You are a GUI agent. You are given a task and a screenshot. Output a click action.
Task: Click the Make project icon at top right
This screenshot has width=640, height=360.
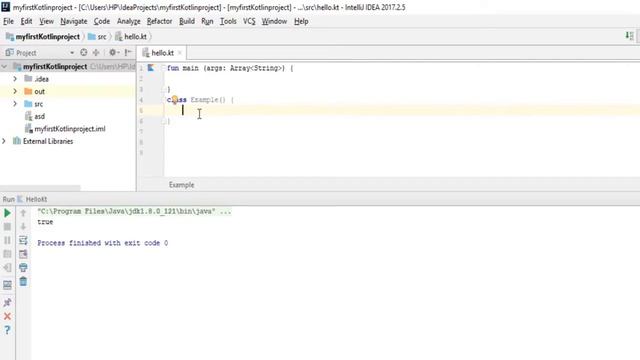click(x=629, y=36)
